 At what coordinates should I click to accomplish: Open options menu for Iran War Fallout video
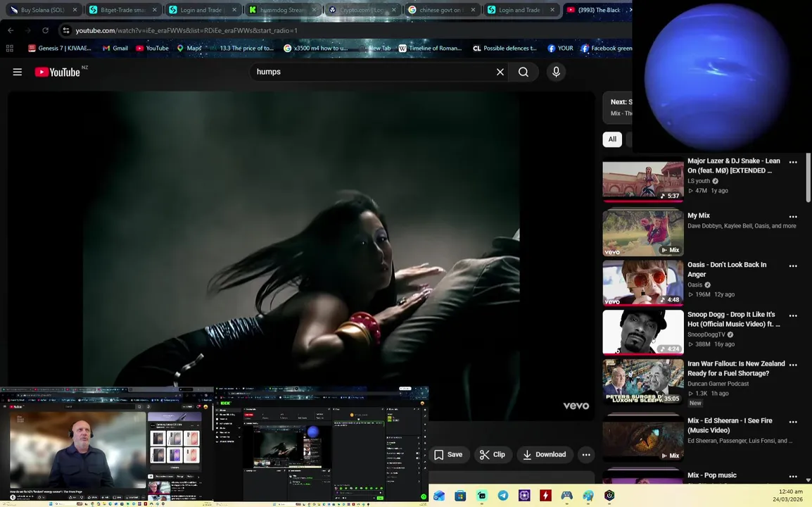[x=793, y=365]
